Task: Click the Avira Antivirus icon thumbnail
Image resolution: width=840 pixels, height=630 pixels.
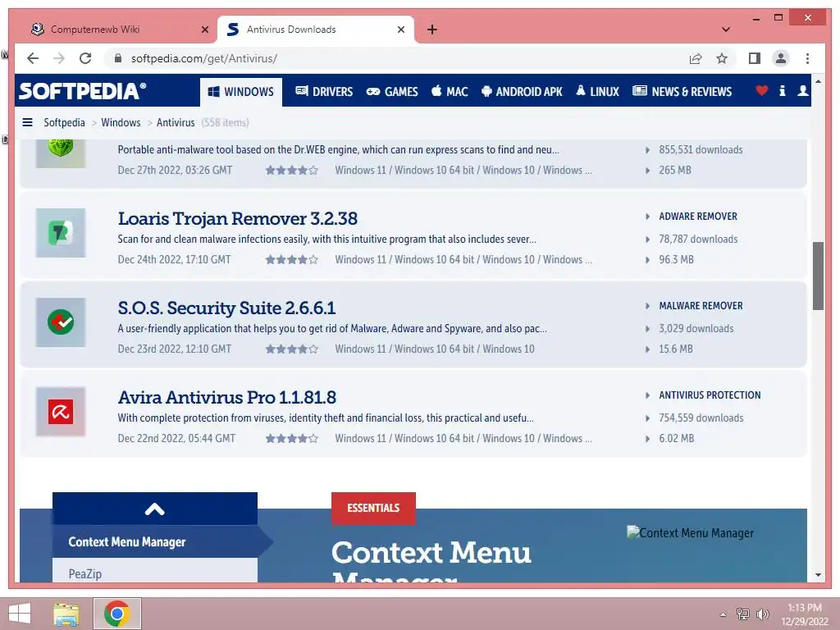Action: click(x=61, y=412)
